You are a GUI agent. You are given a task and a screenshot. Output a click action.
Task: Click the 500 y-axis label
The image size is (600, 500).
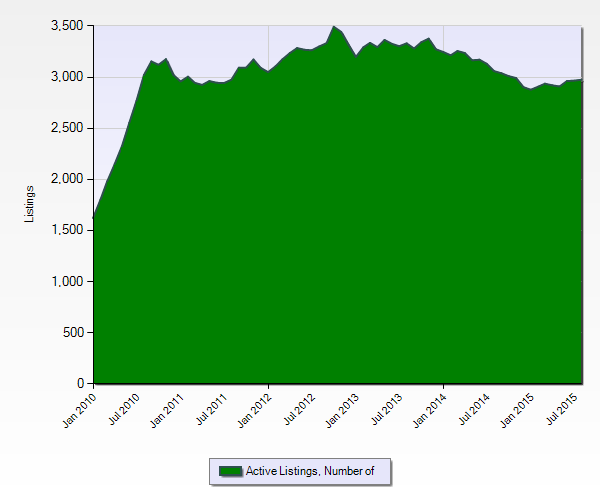click(73, 332)
